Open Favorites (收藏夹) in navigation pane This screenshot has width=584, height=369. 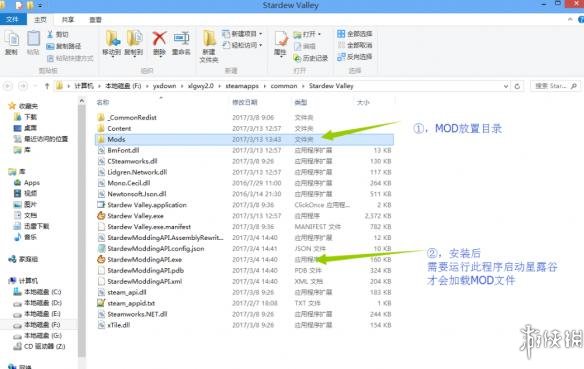(23, 106)
